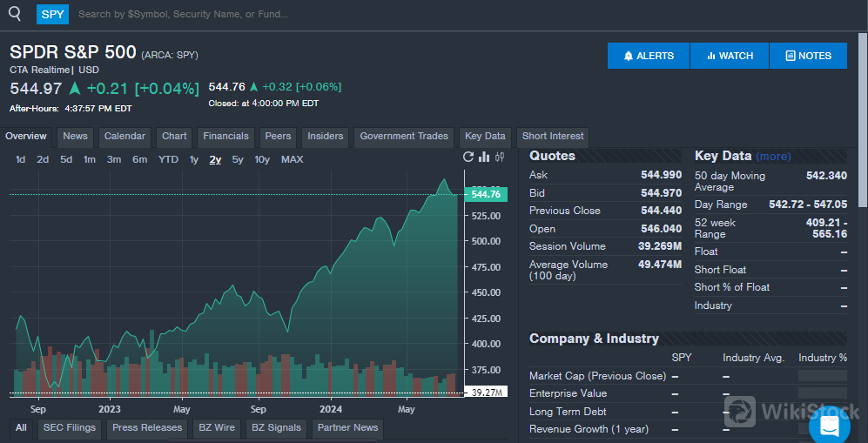Viewport: 868px width, 443px height.
Task: Add SPY to watchlist via Watch
Action: click(x=730, y=56)
